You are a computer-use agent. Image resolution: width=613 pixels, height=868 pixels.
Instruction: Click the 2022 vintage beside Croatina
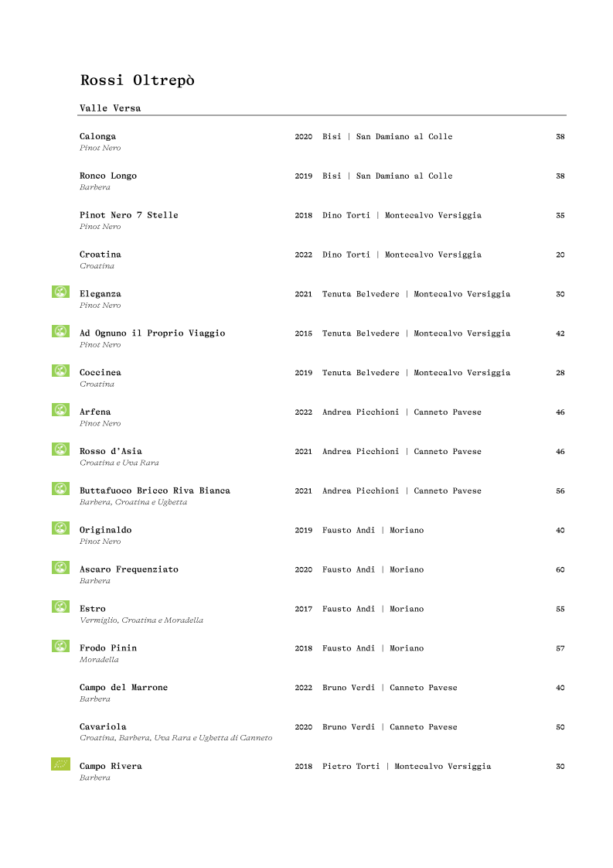coord(303,255)
